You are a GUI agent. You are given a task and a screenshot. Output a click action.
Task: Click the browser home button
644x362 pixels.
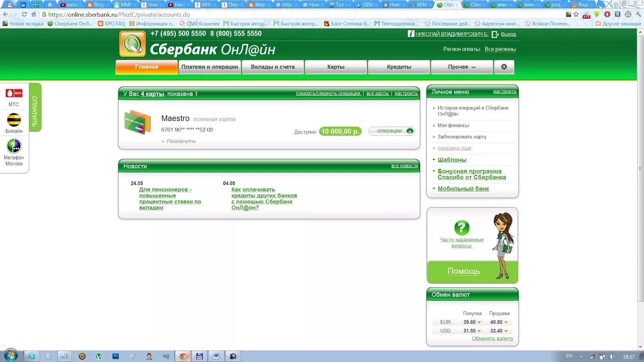click(34, 14)
